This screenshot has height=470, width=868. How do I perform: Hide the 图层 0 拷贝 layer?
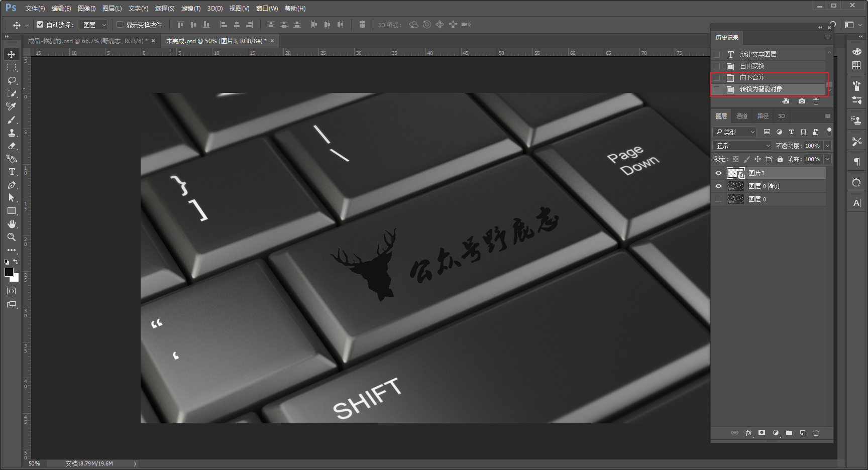718,186
